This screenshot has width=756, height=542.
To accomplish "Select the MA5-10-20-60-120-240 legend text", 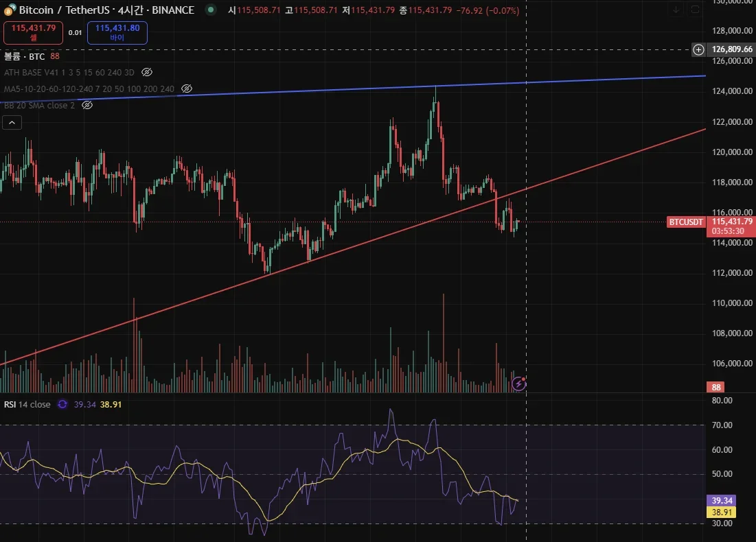I will pos(89,89).
